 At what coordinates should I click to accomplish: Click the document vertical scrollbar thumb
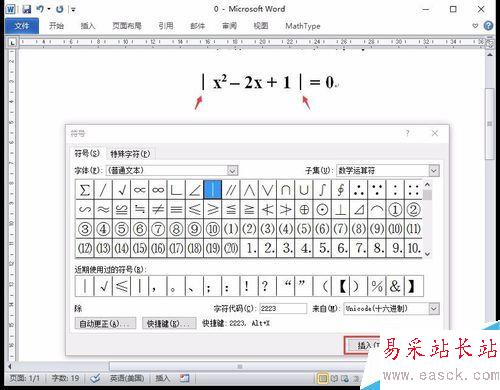489,124
